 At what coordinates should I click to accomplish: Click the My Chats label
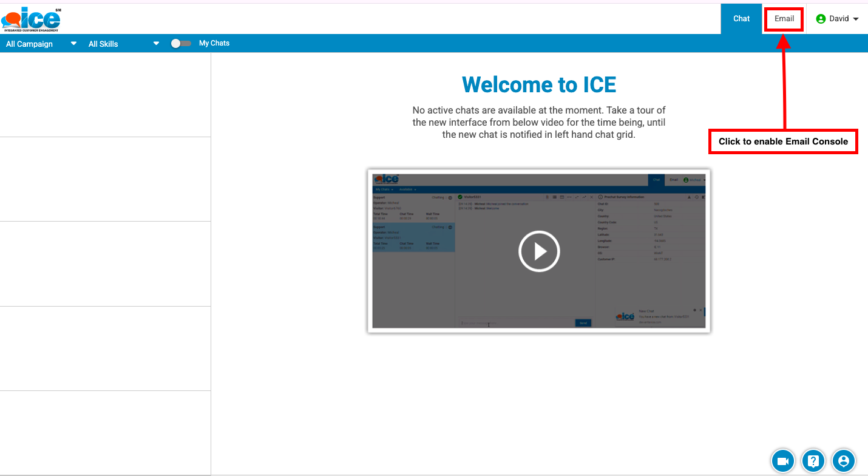[214, 43]
